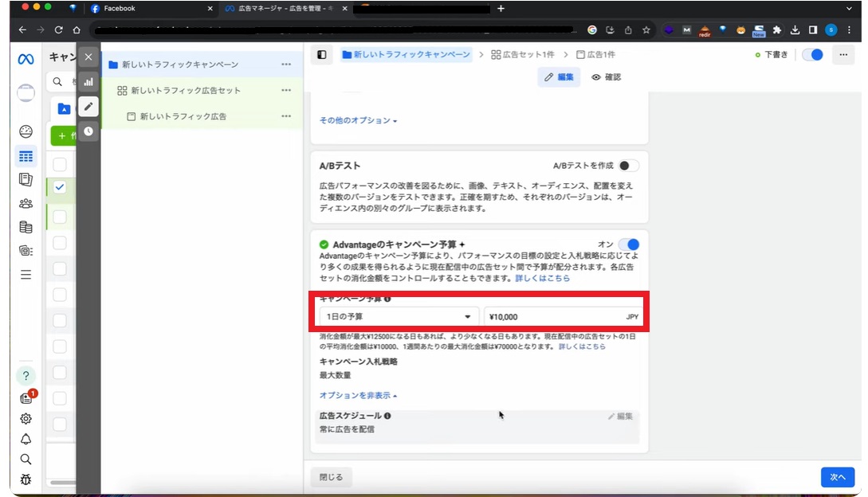Viewport: 868px width, 497px height.
Task: Click the 閉じる button
Action: tap(331, 477)
